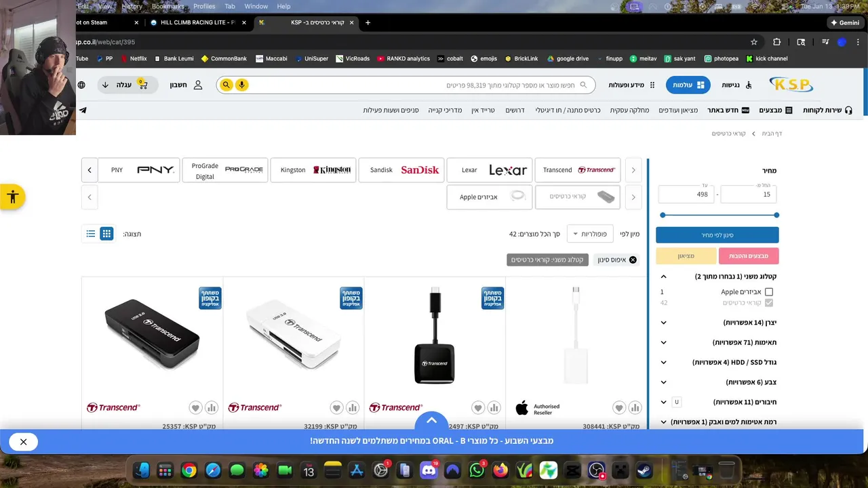Switch to list view display
The image size is (868, 488).
[x=91, y=234]
